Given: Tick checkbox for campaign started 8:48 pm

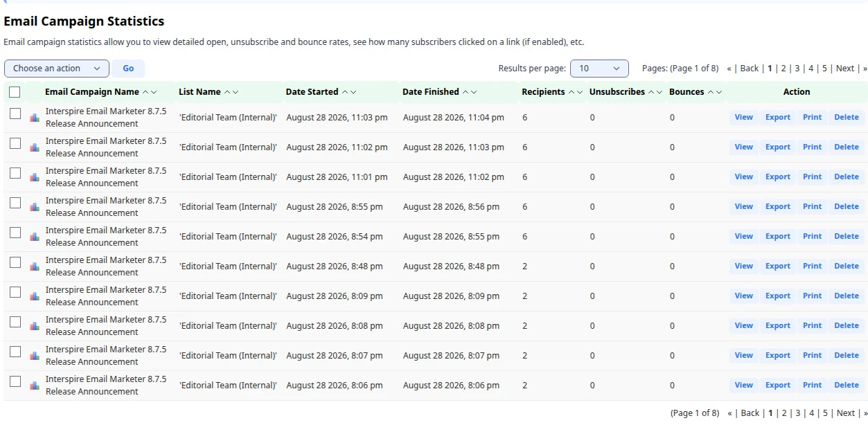Looking at the screenshot, I should (15, 262).
